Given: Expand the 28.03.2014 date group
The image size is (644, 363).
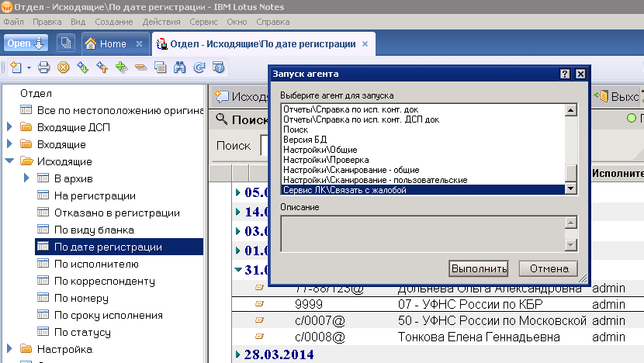Looking at the screenshot, I should [238, 354].
